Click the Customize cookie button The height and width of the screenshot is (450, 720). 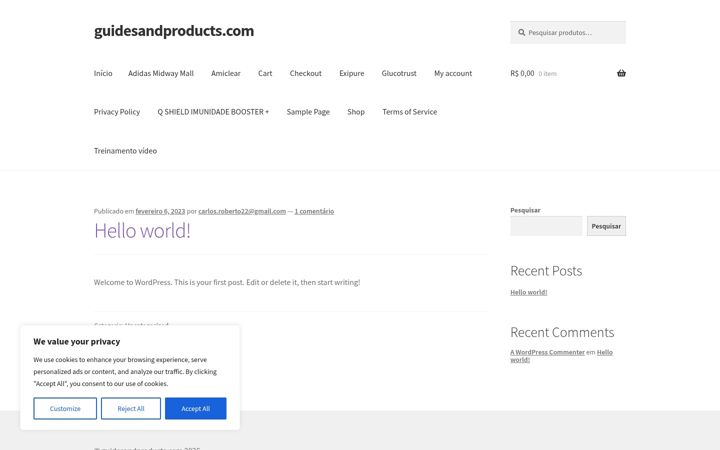click(65, 409)
